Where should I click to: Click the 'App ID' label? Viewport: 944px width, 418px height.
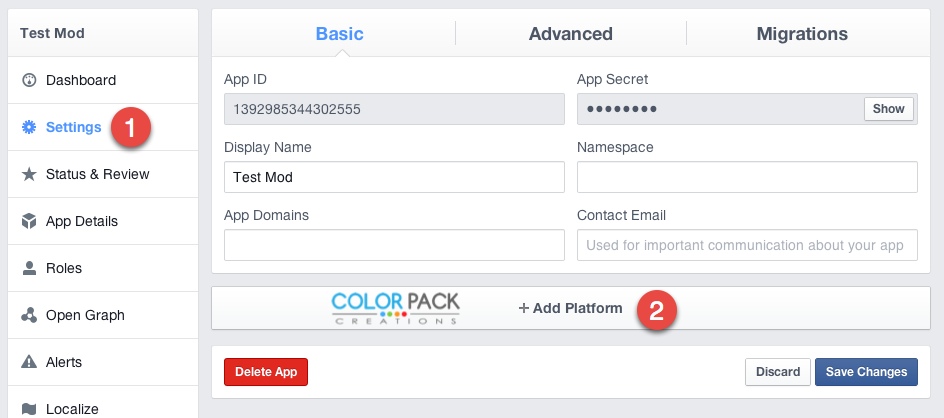pos(245,79)
